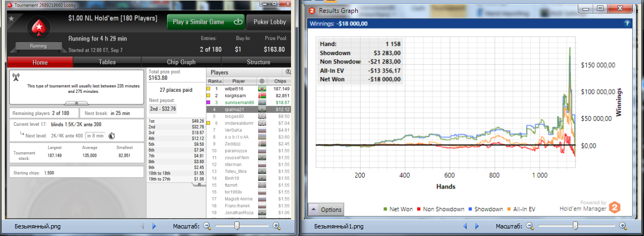Image resolution: width=644 pixels, height=236 pixels.
Task: Click the download icon on Play a Similar Game
Action: pos(238,22)
